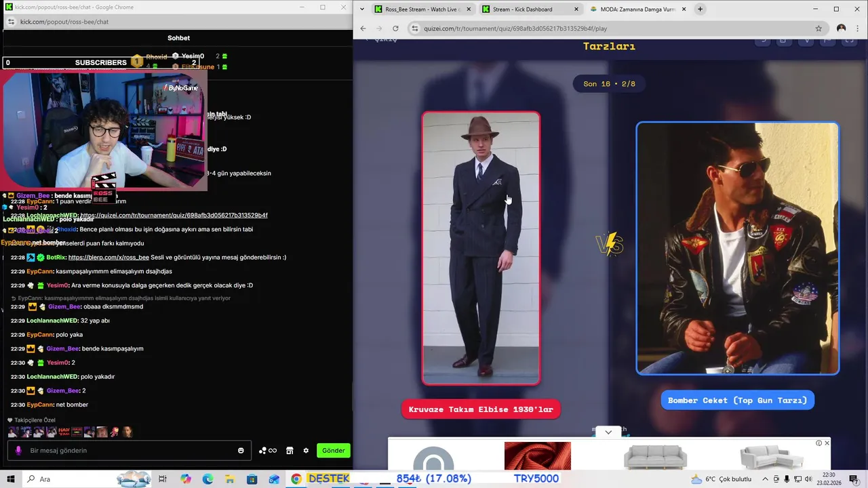Select the double-breasted suit photo card

pyautogui.click(x=481, y=249)
